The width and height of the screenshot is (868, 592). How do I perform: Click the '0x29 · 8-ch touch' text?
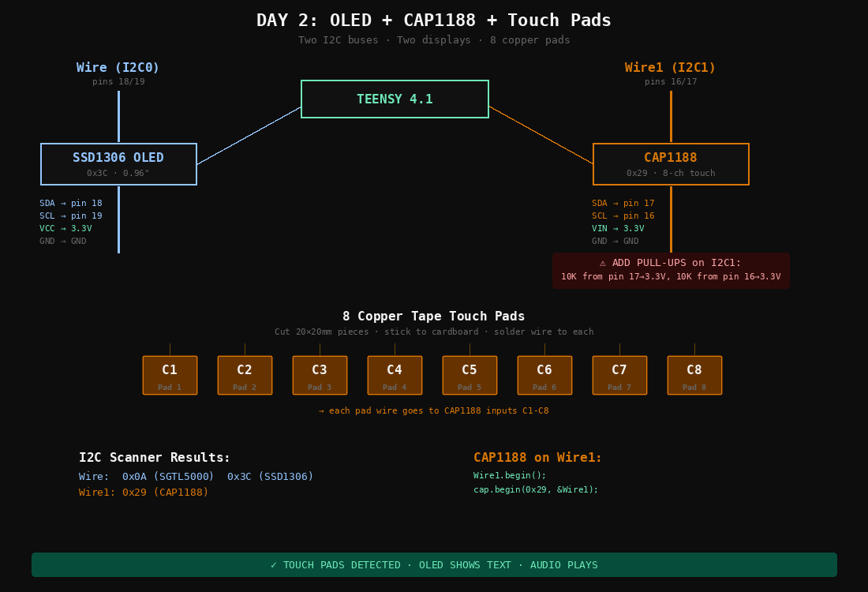pyautogui.click(x=671, y=173)
